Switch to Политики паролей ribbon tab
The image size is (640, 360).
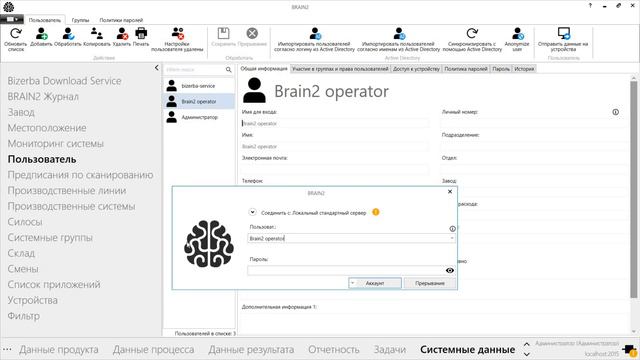[x=121, y=20]
